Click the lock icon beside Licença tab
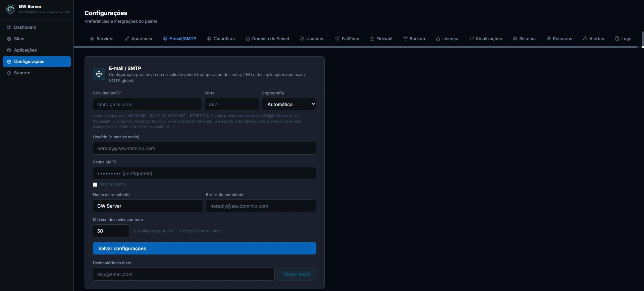 [438, 39]
